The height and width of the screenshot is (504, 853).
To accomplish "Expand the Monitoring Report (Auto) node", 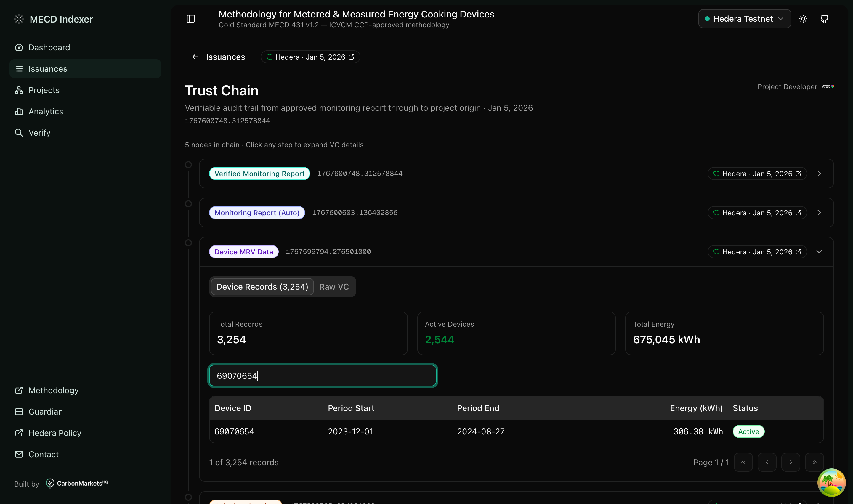I will point(819,213).
